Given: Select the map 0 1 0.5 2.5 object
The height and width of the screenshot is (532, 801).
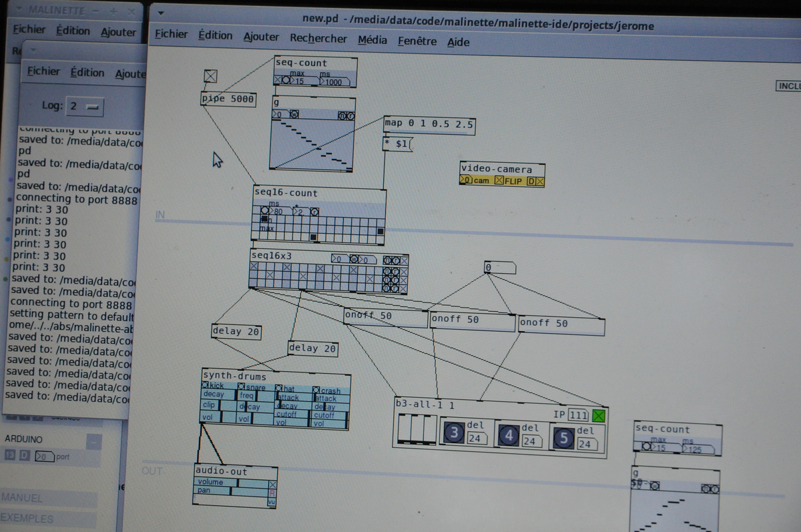Looking at the screenshot, I should point(430,125).
